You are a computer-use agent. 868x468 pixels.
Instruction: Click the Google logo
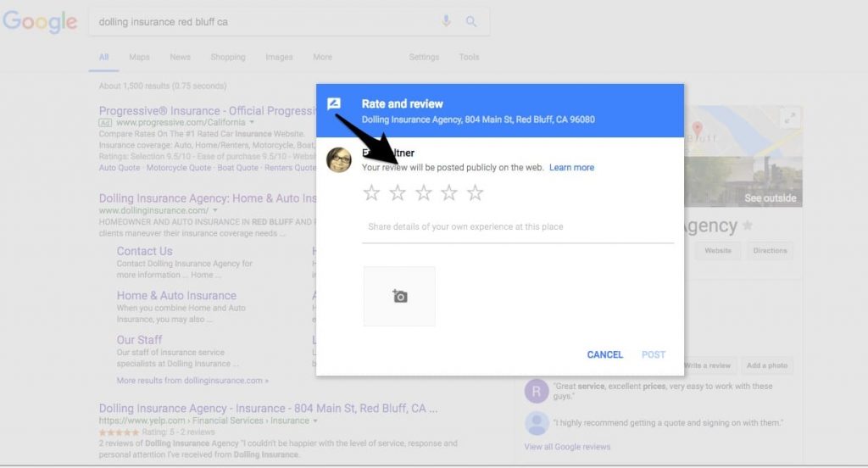click(x=40, y=22)
